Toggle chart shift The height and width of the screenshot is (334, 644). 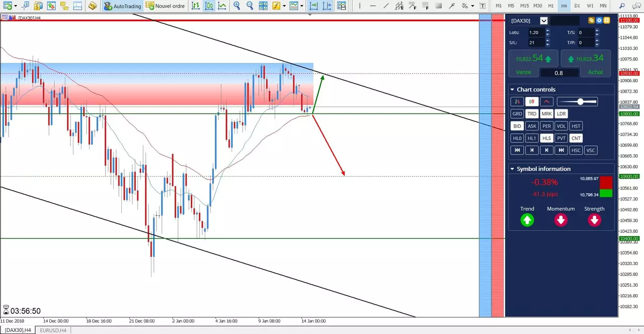327,6
